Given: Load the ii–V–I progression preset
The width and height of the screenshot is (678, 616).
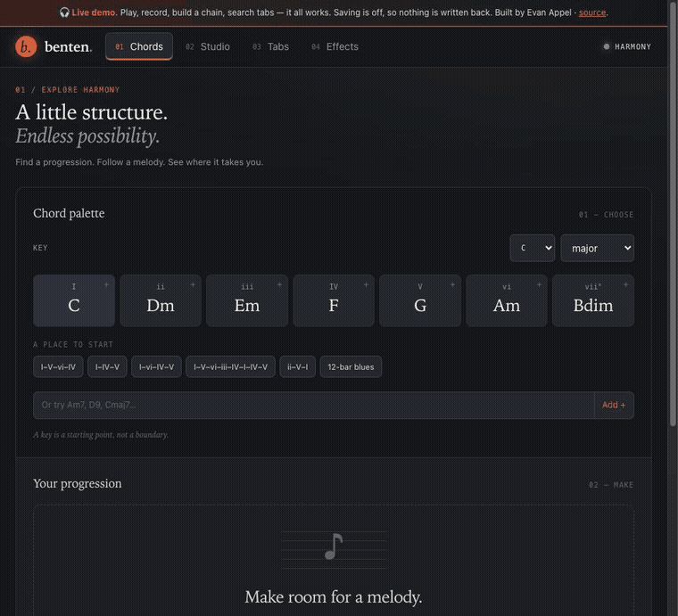Looking at the screenshot, I should coord(297,366).
